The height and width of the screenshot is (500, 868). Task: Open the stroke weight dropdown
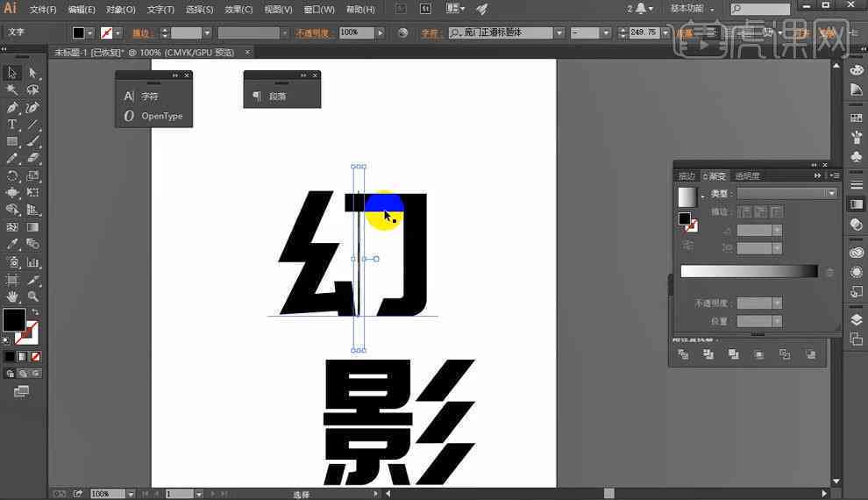(207, 32)
